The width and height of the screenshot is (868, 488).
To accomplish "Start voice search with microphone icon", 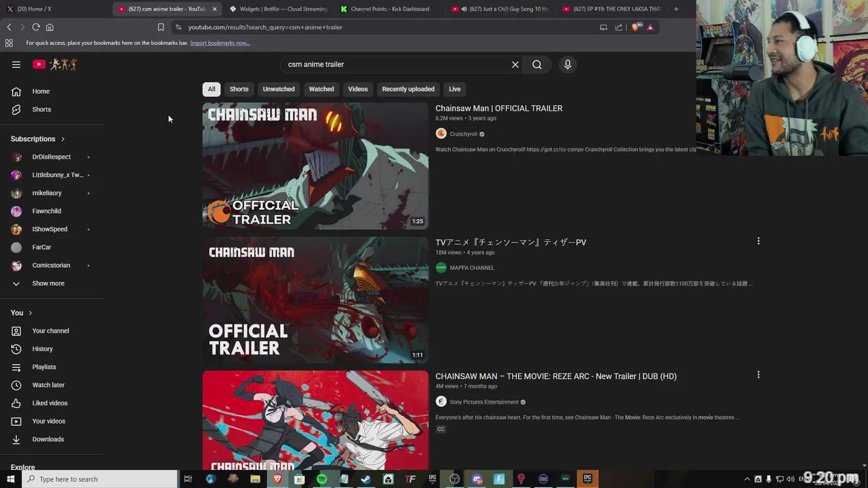I will [568, 64].
